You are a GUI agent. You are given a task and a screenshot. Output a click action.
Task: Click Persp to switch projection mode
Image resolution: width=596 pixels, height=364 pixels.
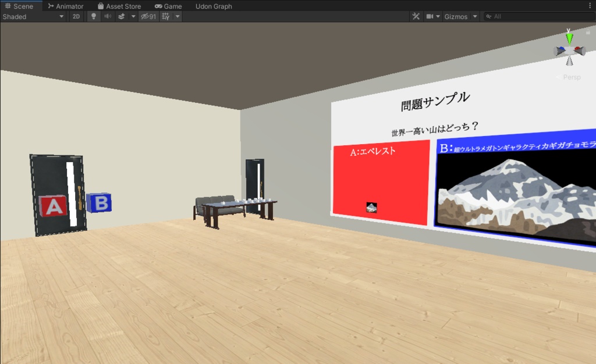[572, 77]
